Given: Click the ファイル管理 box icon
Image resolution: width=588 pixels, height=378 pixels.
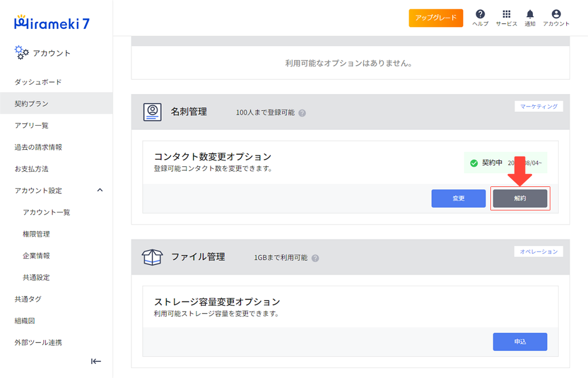Looking at the screenshot, I should click(x=152, y=257).
